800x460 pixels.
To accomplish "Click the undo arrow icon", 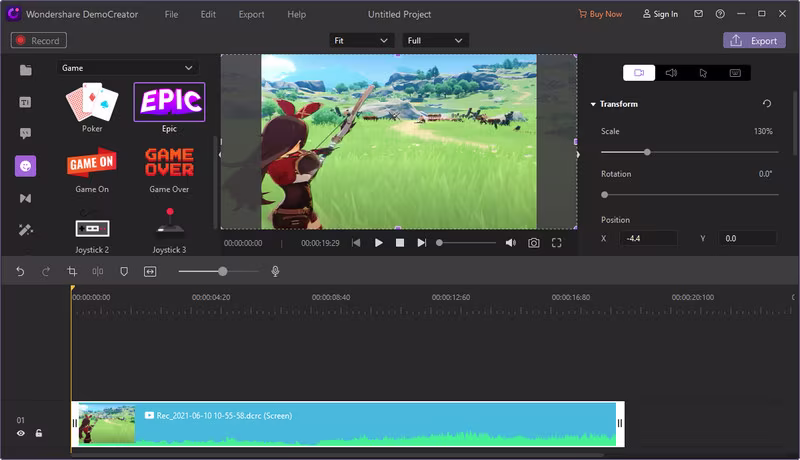I will (x=20, y=271).
